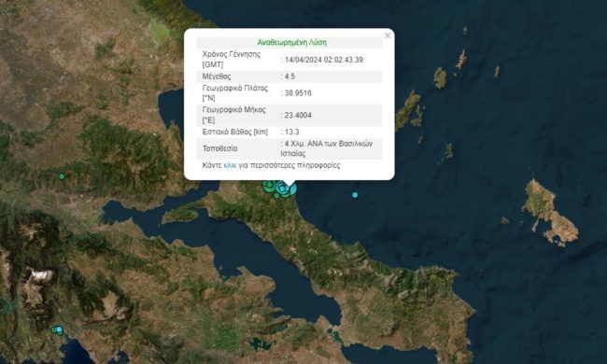Click the large Skyros island on the map
Image resolution: width=607 pixels, height=364 pixels.
550,212
